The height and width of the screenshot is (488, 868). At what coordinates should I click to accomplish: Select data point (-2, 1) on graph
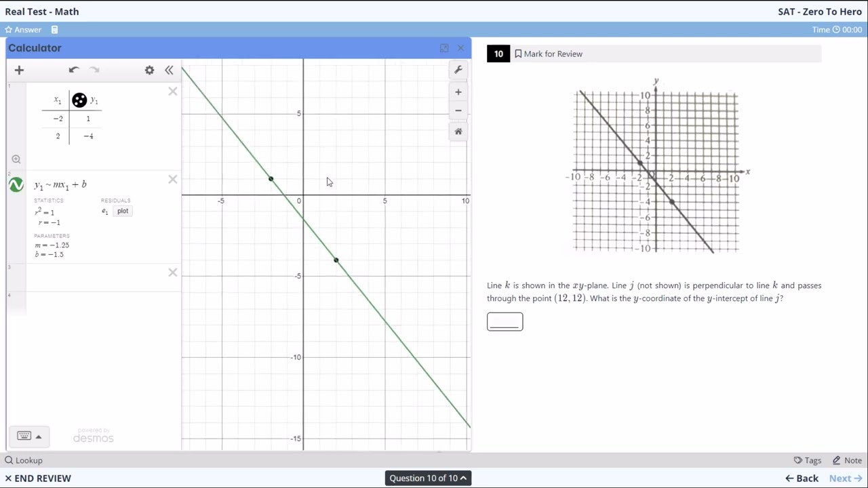[x=271, y=179]
